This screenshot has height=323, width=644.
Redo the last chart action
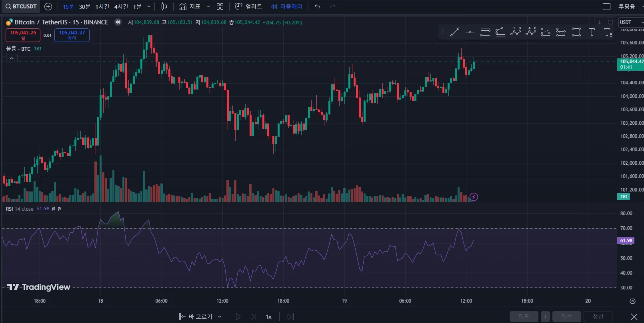(332, 6)
